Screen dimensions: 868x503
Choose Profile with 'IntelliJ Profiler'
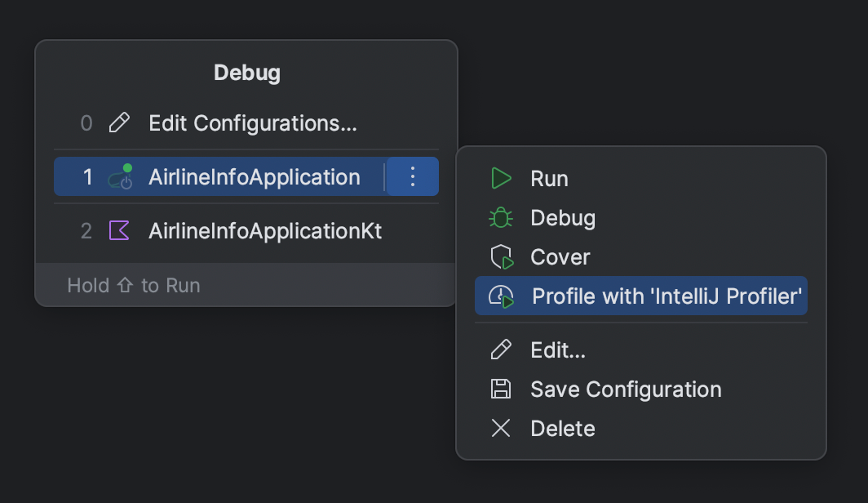click(x=665, y=296)
